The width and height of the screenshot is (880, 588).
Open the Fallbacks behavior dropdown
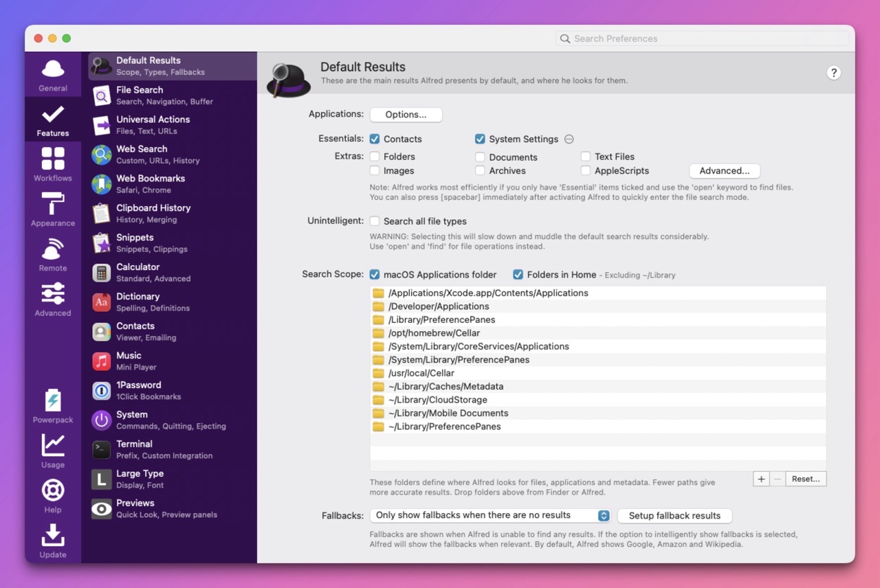pyautogui.click(x=490, y=515)
